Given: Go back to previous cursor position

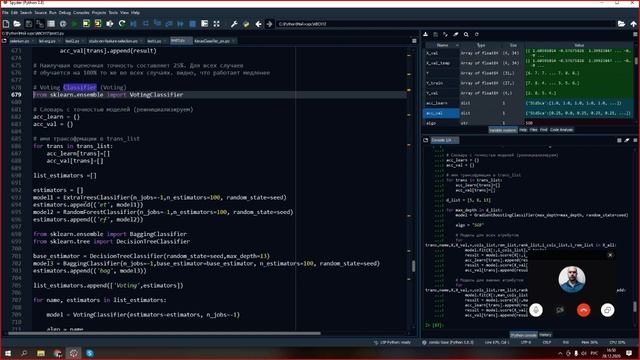Looking at the screenshot, I should point(258,24).
